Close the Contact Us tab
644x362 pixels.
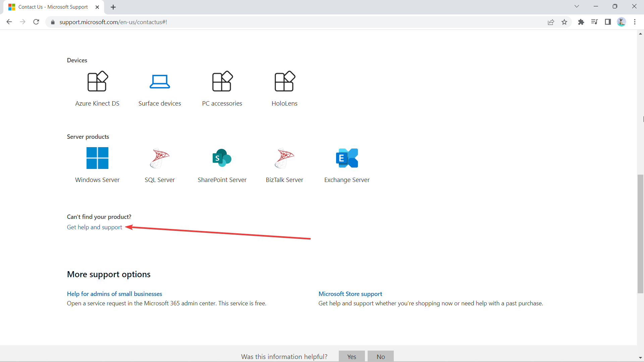97,7
